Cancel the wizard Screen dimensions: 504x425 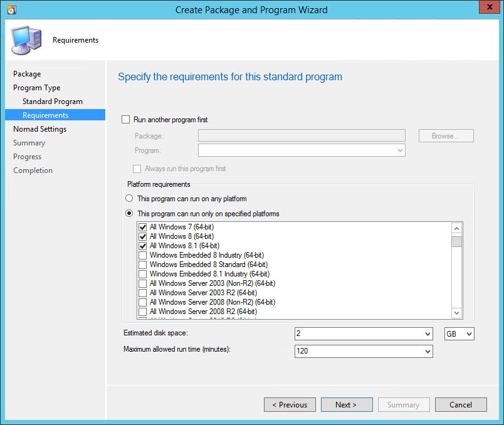(461, 405)
